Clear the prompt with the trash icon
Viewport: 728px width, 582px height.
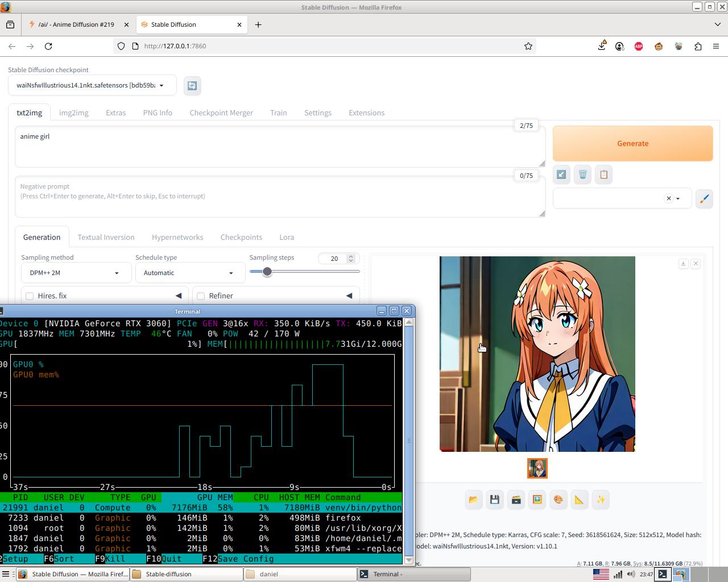point(582,174)
